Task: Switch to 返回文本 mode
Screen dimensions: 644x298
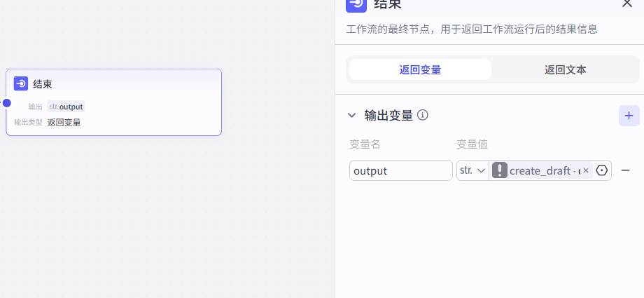Action: point(565,69)
